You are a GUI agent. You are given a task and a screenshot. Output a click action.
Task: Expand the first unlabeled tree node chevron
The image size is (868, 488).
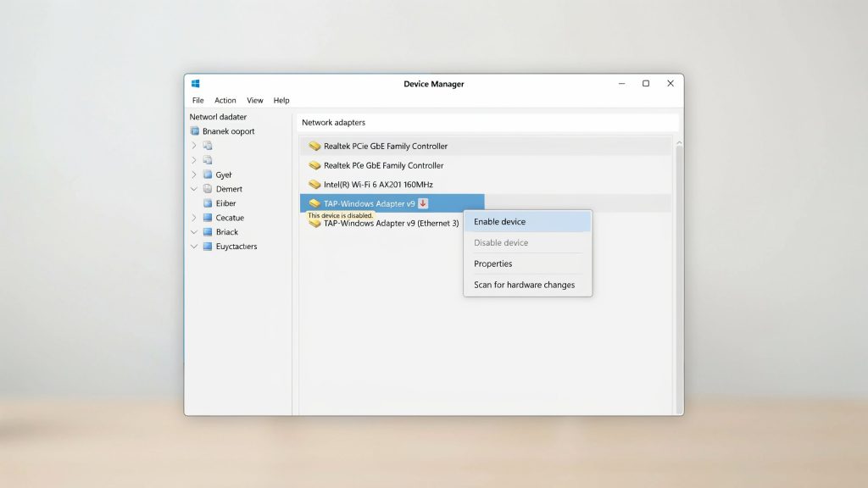[194, 146]
